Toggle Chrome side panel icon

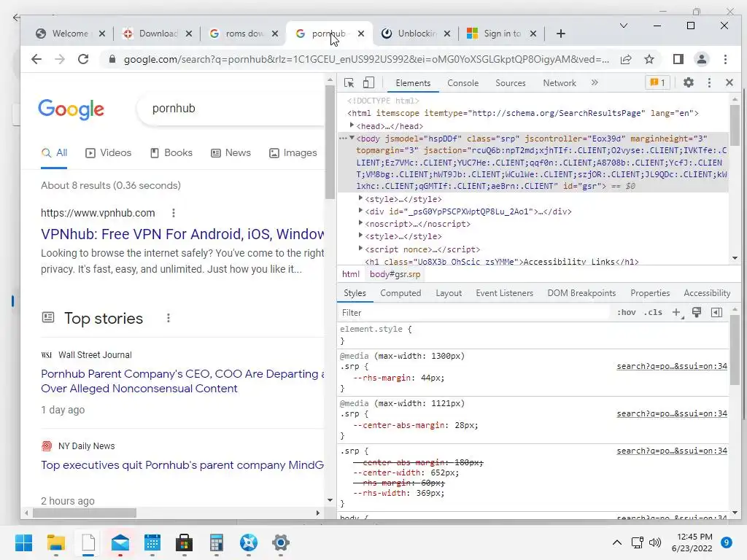678,59
